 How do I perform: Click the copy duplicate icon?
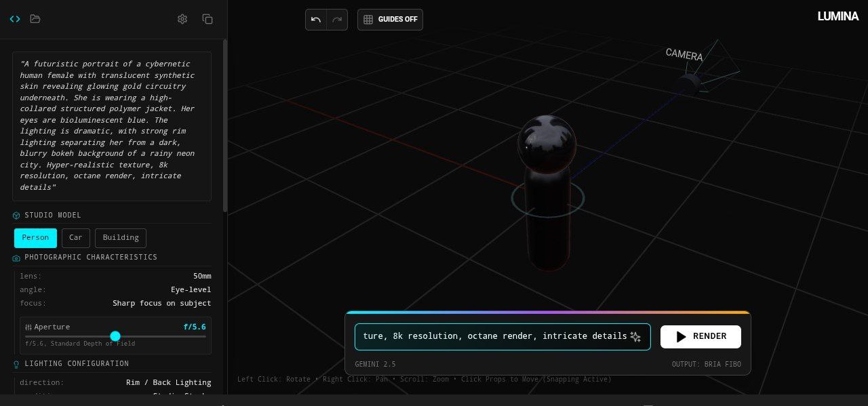coord(208,19)
